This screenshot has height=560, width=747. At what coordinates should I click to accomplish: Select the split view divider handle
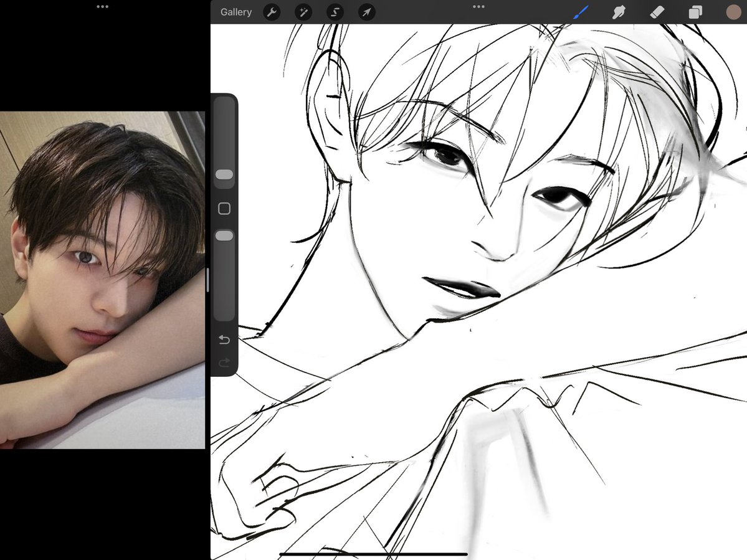tap(207, 280)
